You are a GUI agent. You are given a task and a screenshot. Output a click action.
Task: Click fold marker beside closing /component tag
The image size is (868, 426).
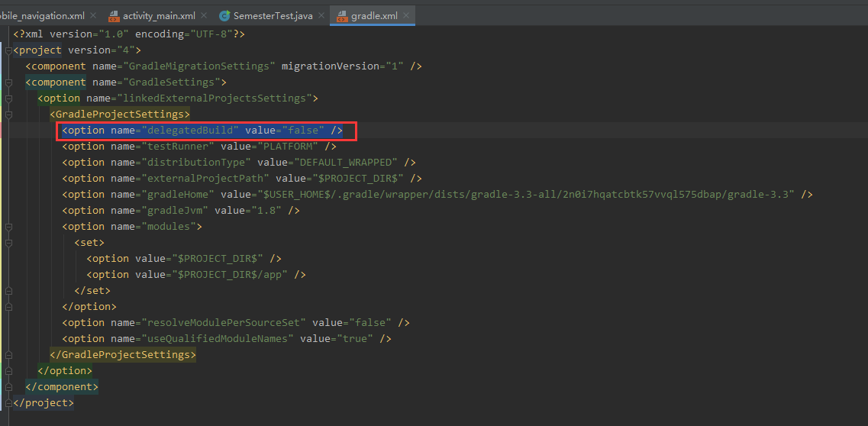[x=8, y=387]
